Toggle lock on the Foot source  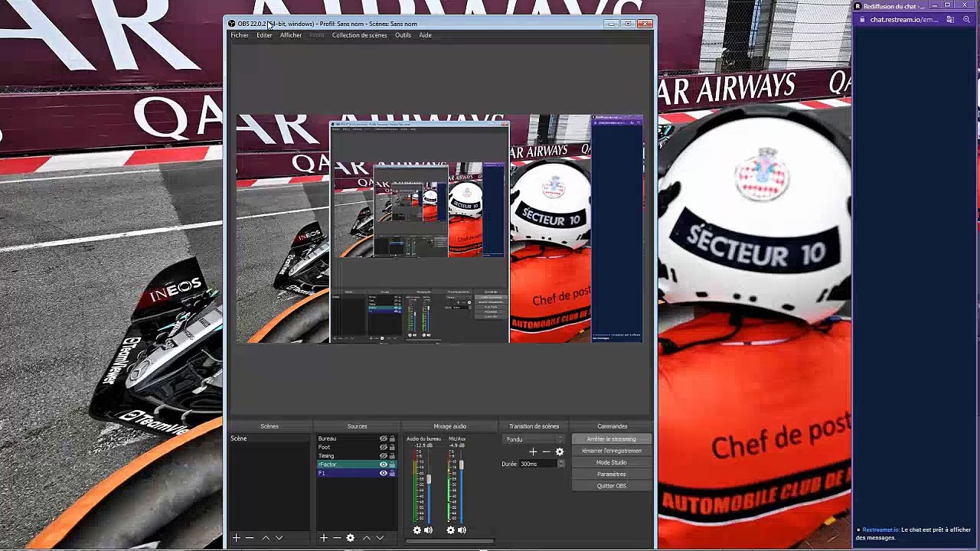pos(392,447)
